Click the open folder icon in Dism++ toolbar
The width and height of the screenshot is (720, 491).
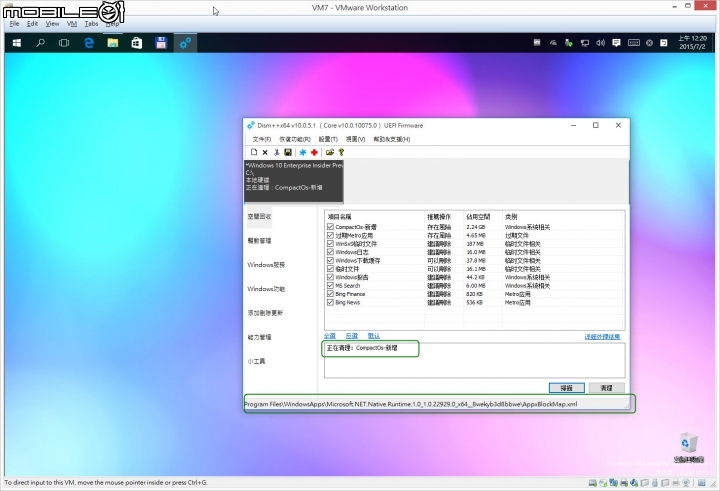click(x=330, y=152)
